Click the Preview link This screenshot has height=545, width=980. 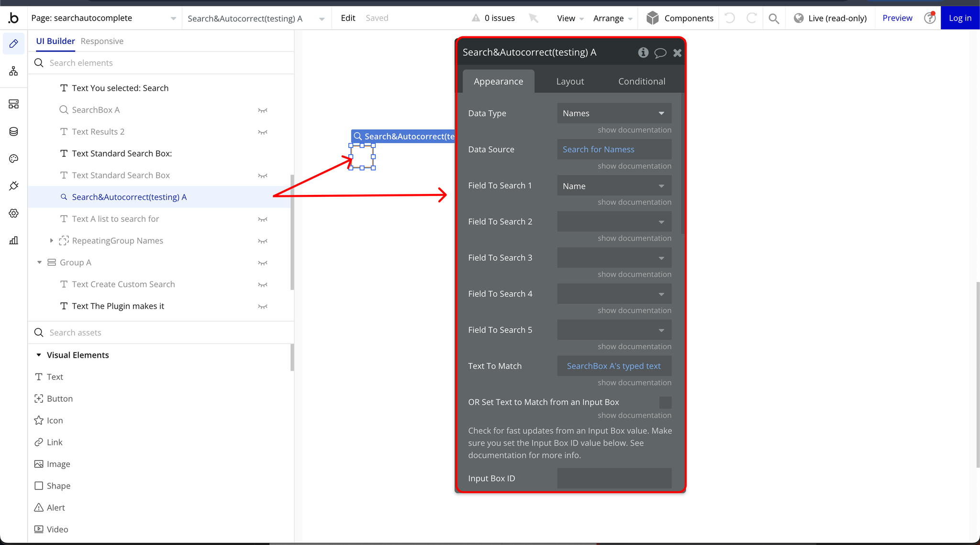(897, 18)
